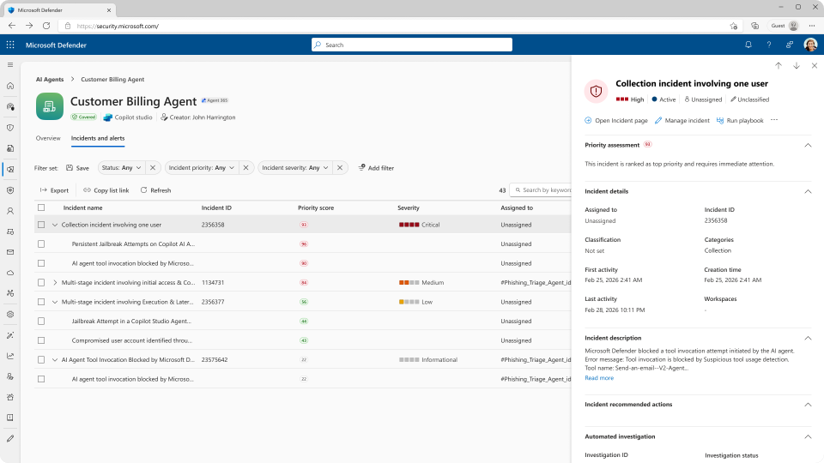Screen dimensions: 824x463
Task: Click the notifications bell icon
Action: pos(748,45)
